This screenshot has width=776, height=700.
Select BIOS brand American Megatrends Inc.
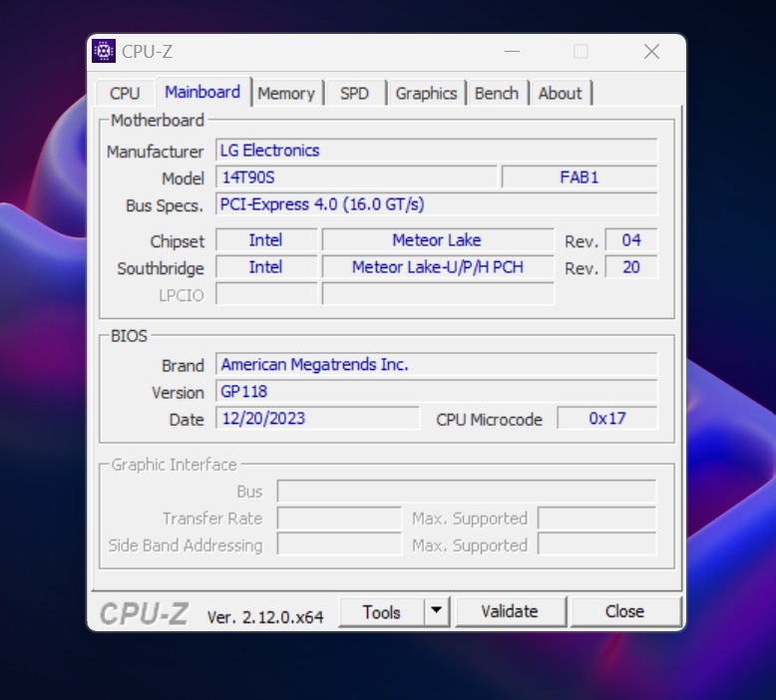pos(437,364)
